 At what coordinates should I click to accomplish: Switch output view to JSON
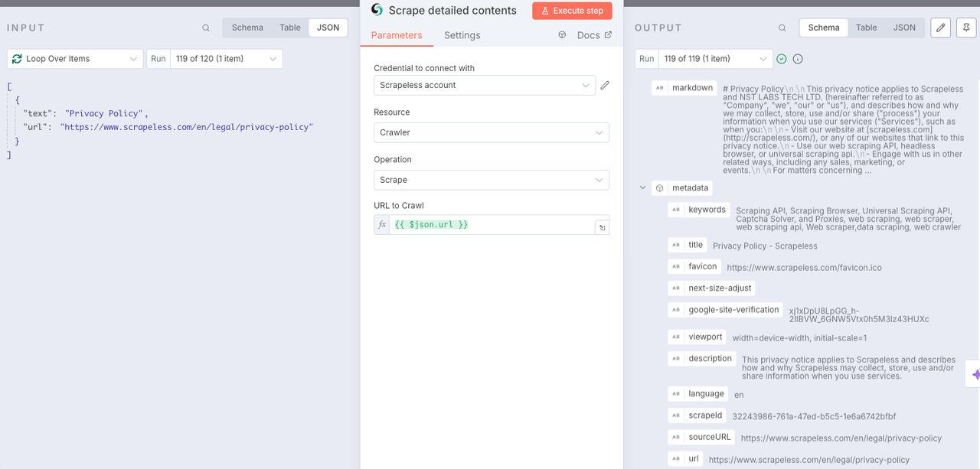tap(904, 28)
